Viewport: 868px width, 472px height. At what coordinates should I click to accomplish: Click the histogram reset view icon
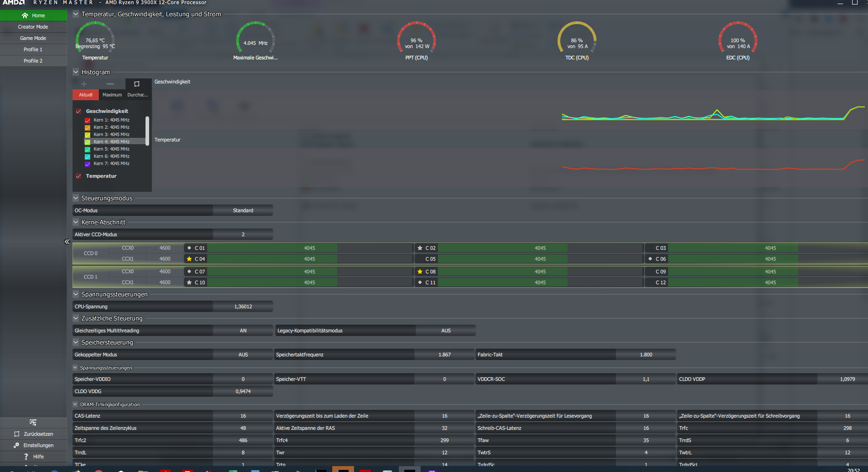pos(136,84)
